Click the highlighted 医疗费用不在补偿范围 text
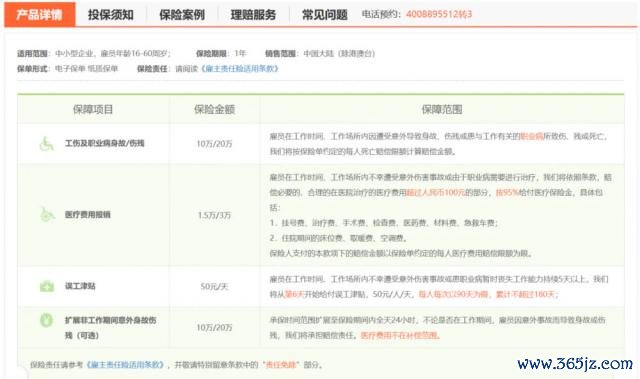The height and width of the screenshot is (379, 640). pos(399,335)
